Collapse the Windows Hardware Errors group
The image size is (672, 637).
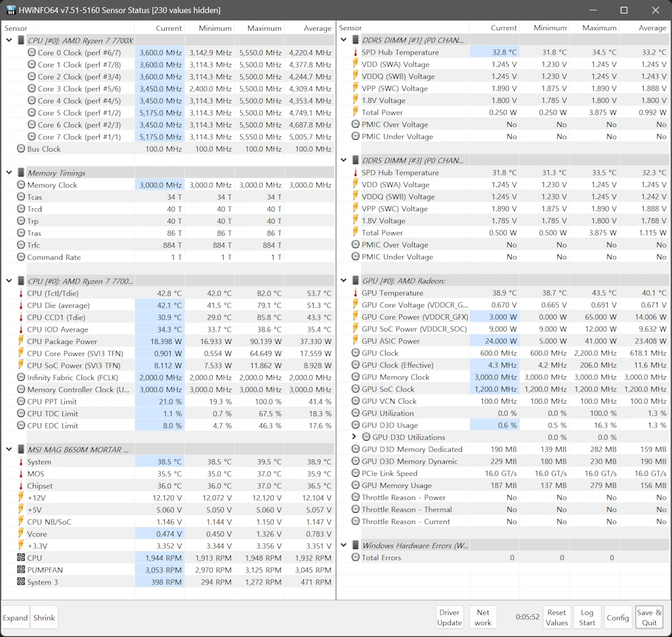pyautogui.click(x=344, y=545)
